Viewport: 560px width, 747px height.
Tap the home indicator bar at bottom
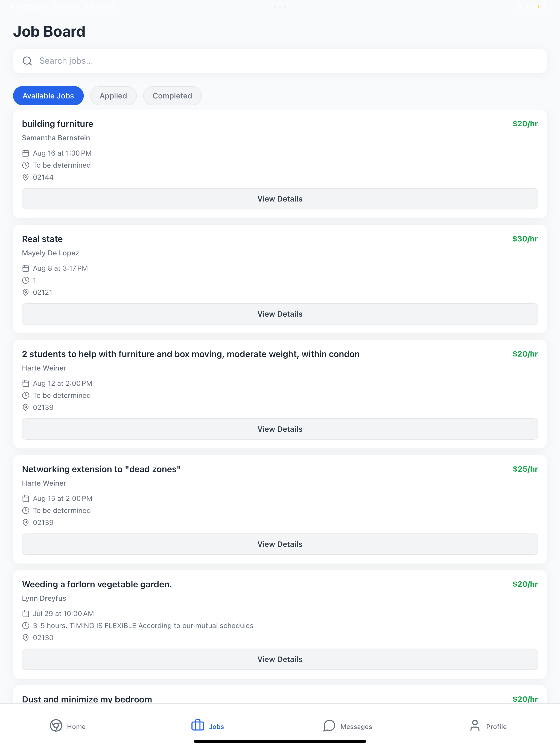tap(280, 741)
